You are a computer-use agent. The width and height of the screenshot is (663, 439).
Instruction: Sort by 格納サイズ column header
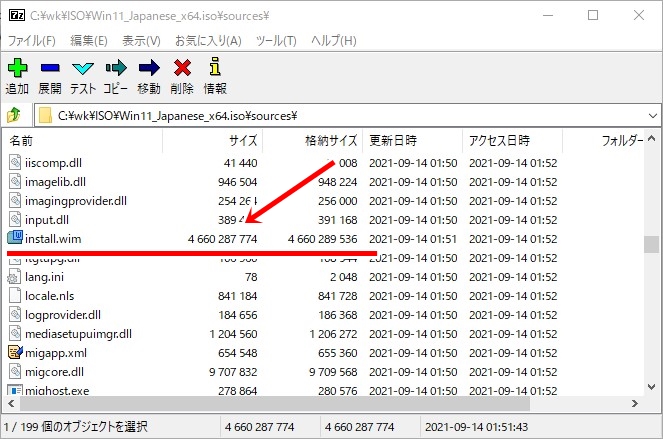pyautogui.click(x=312, y=140)
